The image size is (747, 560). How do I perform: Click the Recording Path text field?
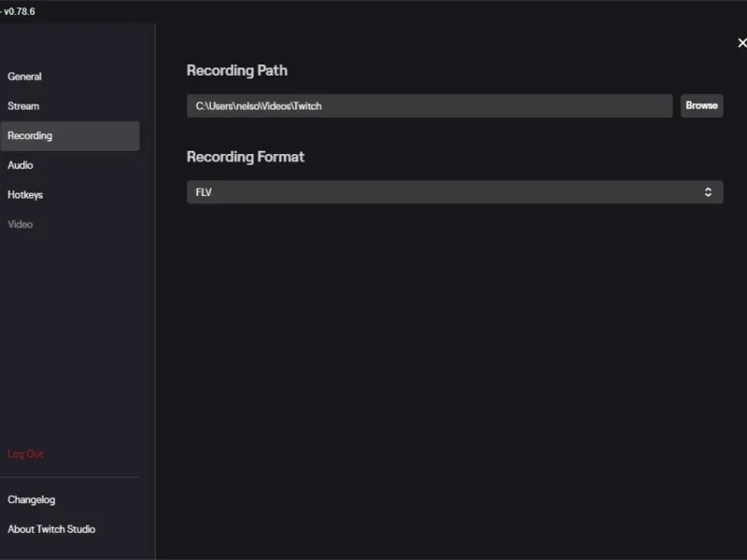(429, 105)
